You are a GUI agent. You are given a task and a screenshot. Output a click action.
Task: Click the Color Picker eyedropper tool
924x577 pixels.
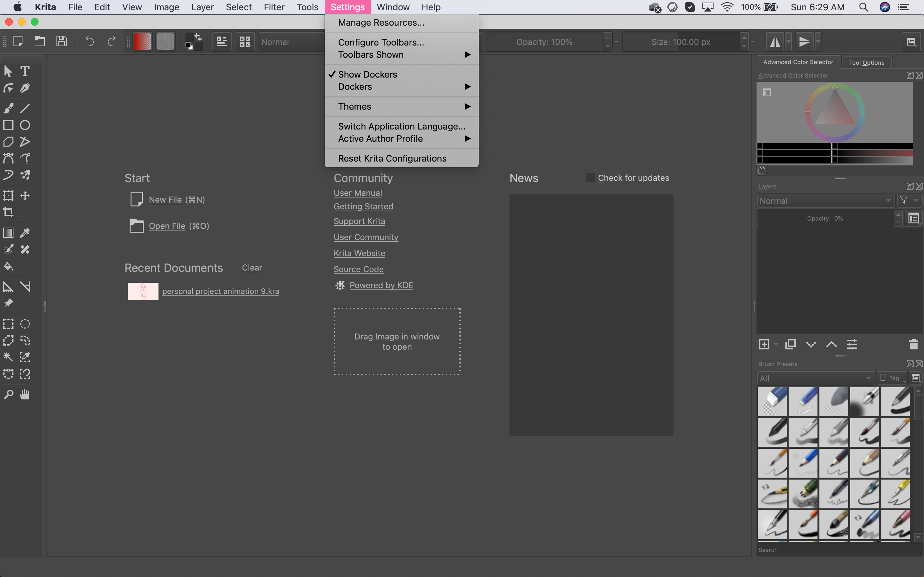tap(25, 233)
